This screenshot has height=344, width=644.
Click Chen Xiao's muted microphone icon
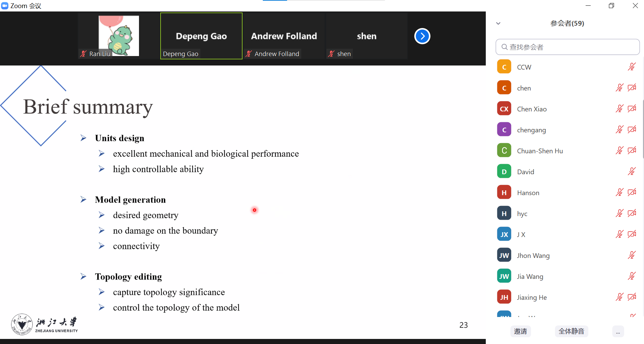pyautogui.click(x=619, y=109)
